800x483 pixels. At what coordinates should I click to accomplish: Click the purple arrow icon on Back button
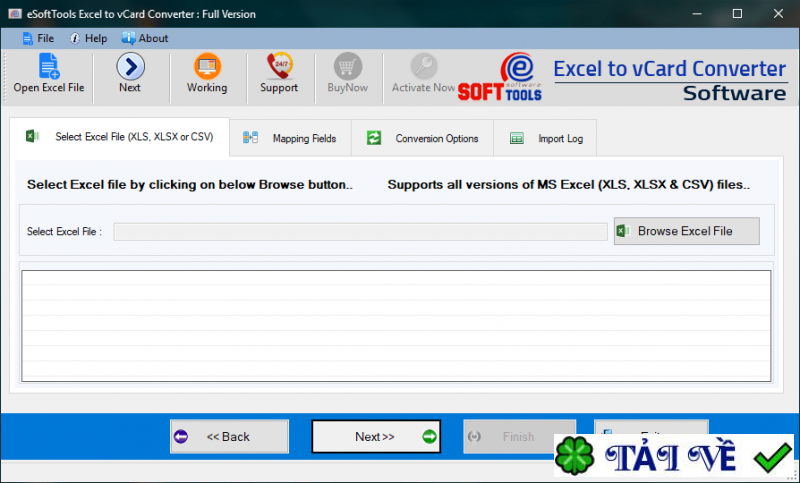(181, 437)
